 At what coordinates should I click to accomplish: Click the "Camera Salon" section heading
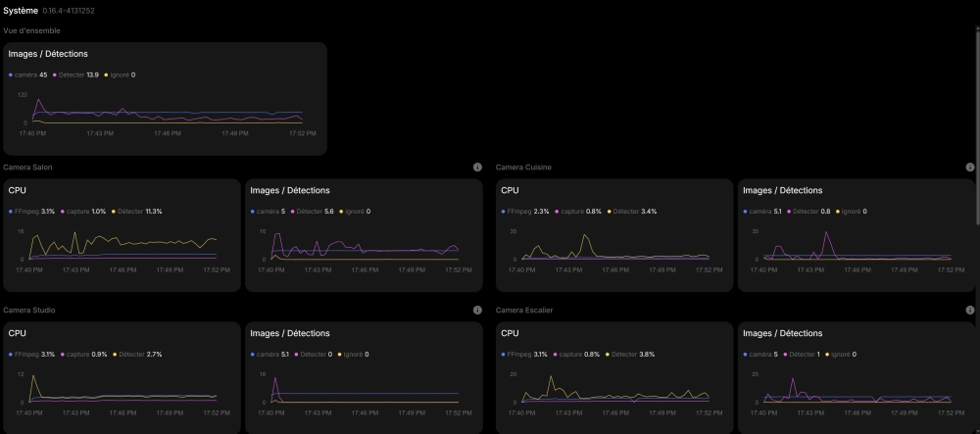pos(28,168)
